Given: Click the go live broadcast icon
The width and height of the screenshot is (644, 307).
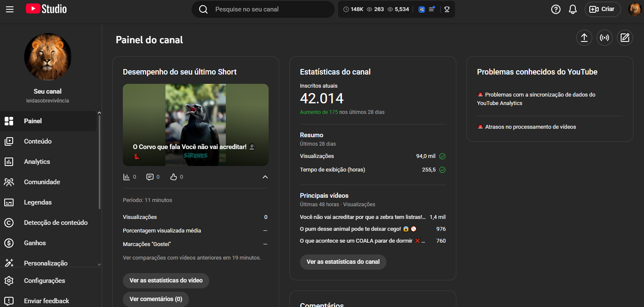Looking at the screenshot, I should point(605,38).
